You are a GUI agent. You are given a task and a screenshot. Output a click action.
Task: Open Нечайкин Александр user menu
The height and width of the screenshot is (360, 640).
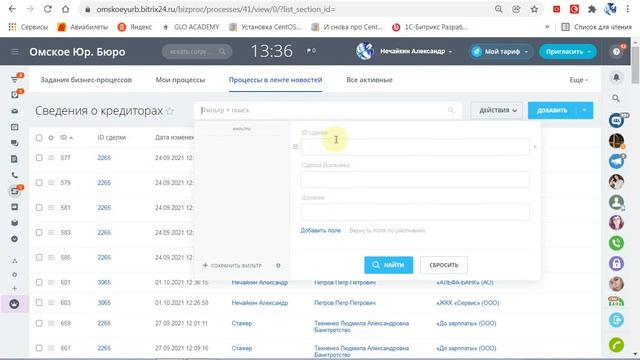coord(416,51)
